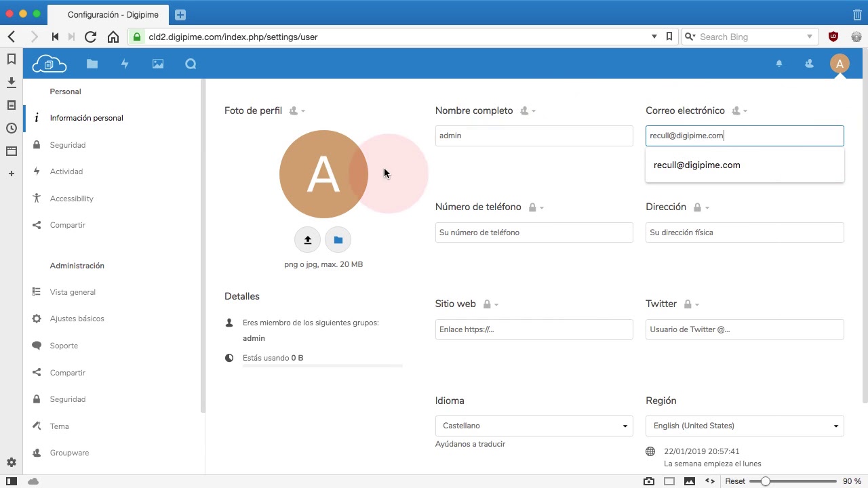Open the Gallery picture icon in header
This screenshot has width=868, height=488.
[x=158, y=64]
